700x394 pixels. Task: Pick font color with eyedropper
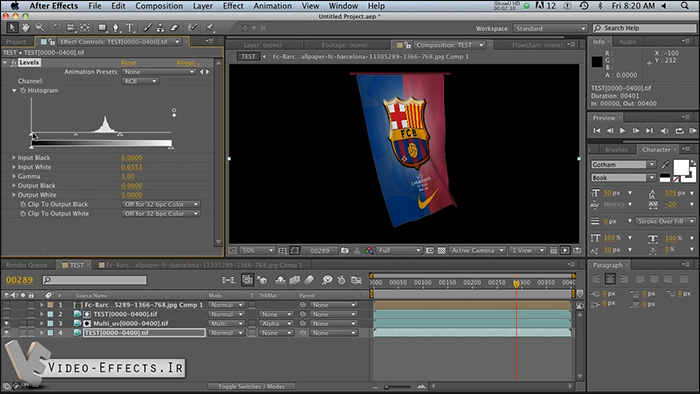point(665,165)
